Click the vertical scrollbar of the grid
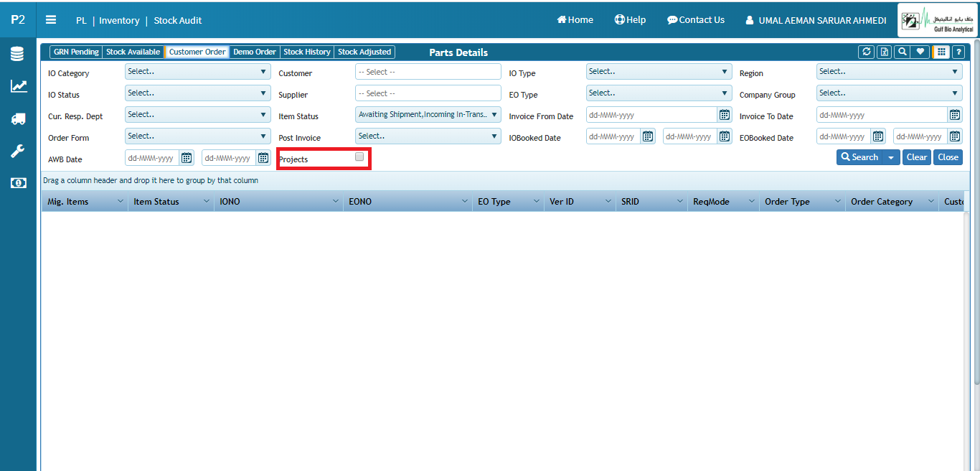This screenshot has width=980, height=471. click(x=968, y=341)
